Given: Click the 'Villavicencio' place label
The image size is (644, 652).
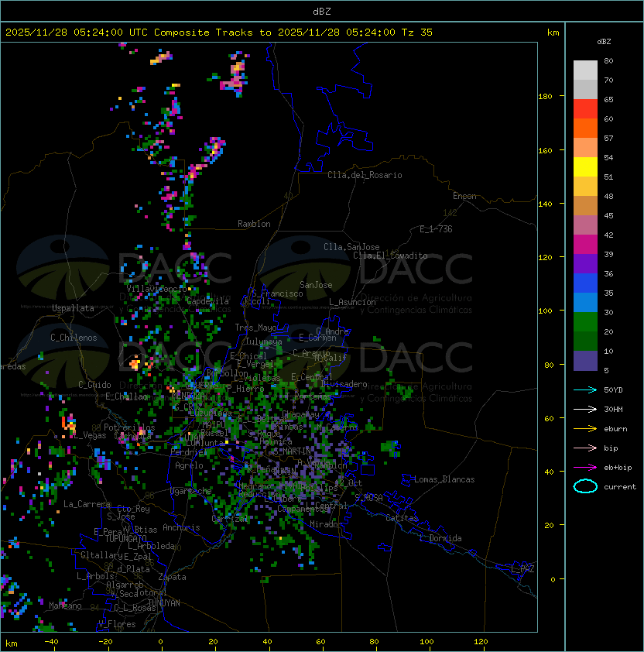Looking at the screenshot, I should pos(156,289).
